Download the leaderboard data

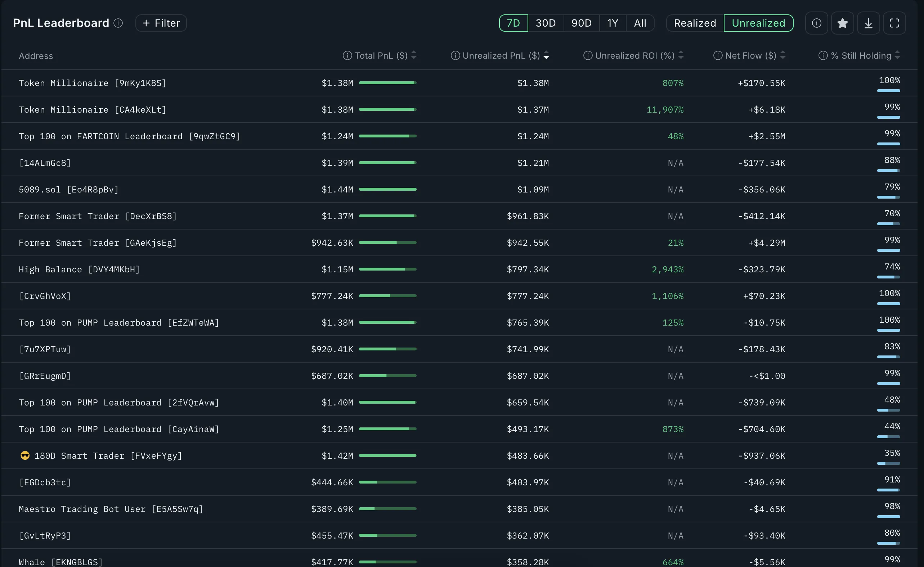click(x=869, y=23)
